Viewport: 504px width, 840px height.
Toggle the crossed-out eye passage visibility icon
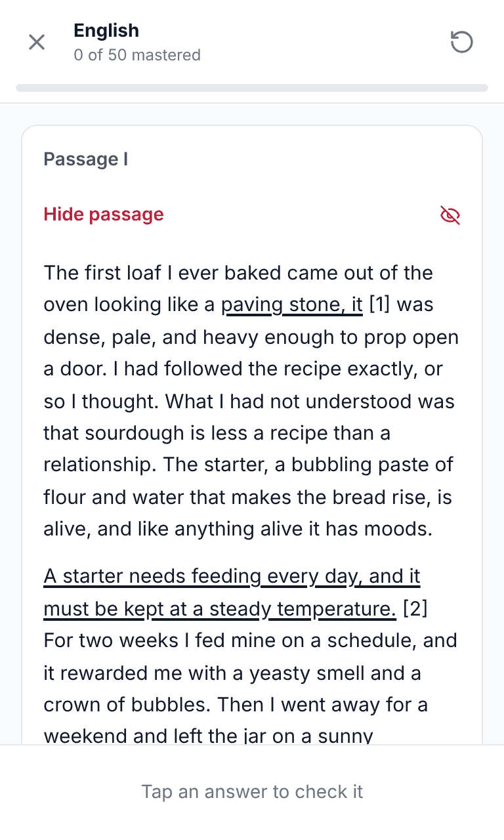tap(450, 215)
